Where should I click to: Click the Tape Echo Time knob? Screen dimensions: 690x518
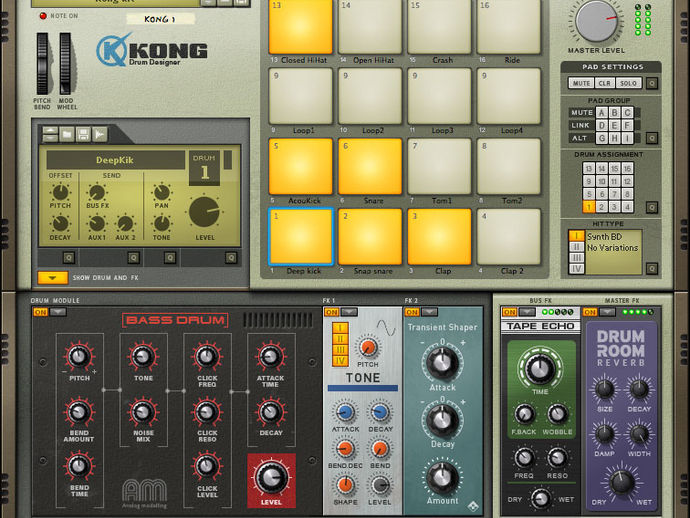coord(540,367)
